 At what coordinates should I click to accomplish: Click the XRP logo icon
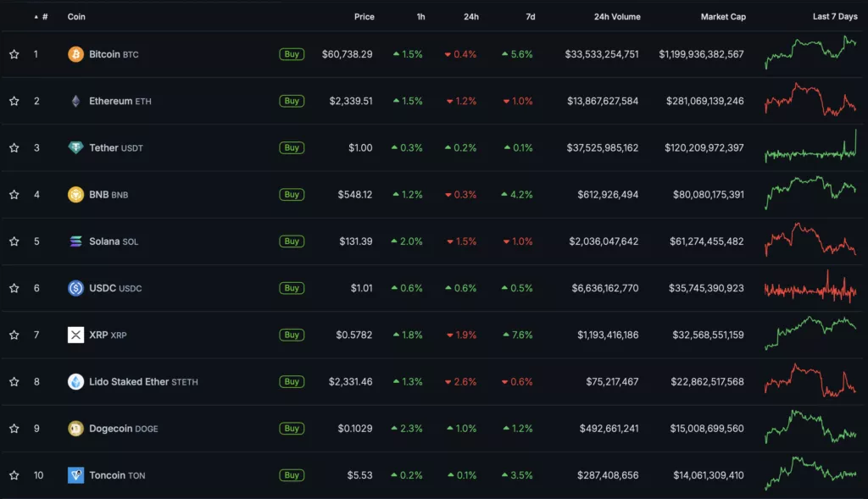pyautogui.click(x=75, y=335)
